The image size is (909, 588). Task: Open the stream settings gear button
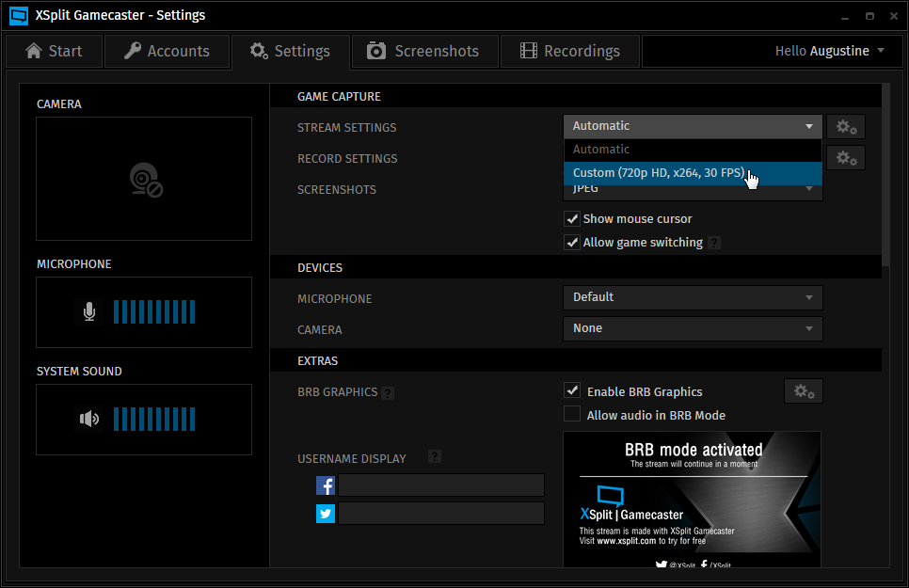846,127
